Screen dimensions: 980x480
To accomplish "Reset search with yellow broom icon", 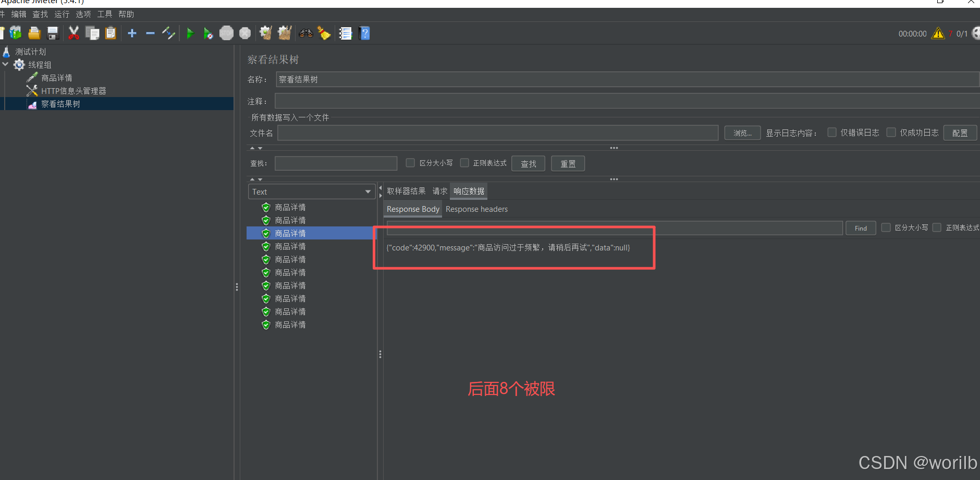I will [324, 33].
